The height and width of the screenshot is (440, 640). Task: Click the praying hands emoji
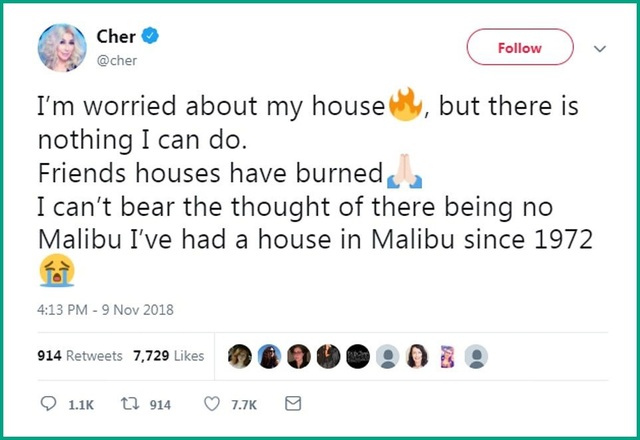click(404, 175)
